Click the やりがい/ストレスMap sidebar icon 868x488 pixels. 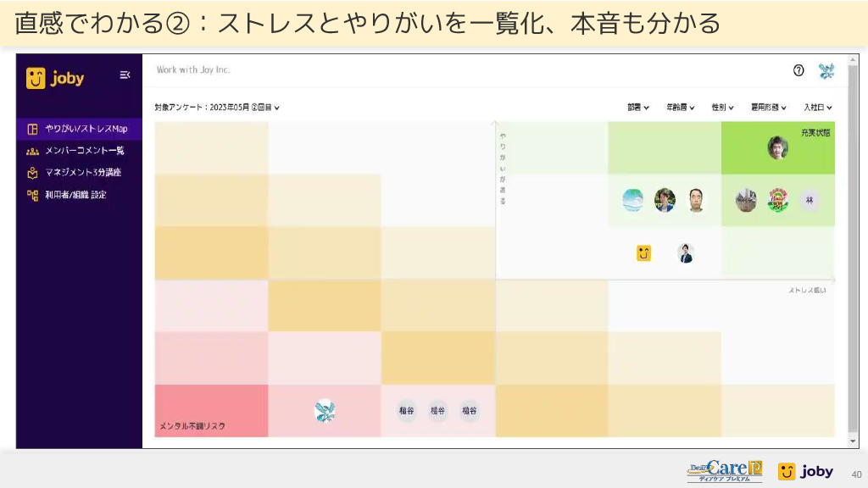(32, 129)
